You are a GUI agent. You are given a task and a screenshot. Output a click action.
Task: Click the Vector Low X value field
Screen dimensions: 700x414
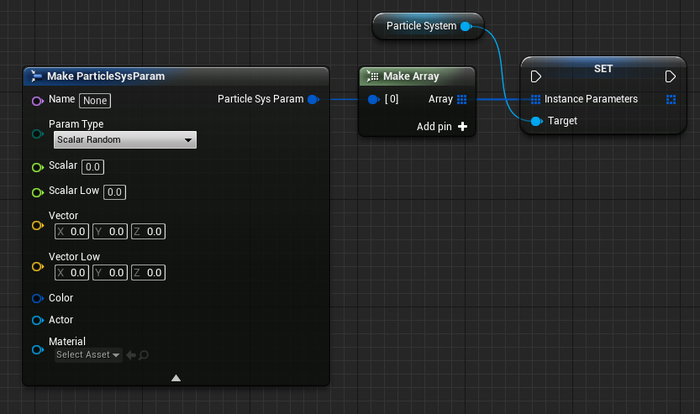pyautogui.click(x=72, y=273)
